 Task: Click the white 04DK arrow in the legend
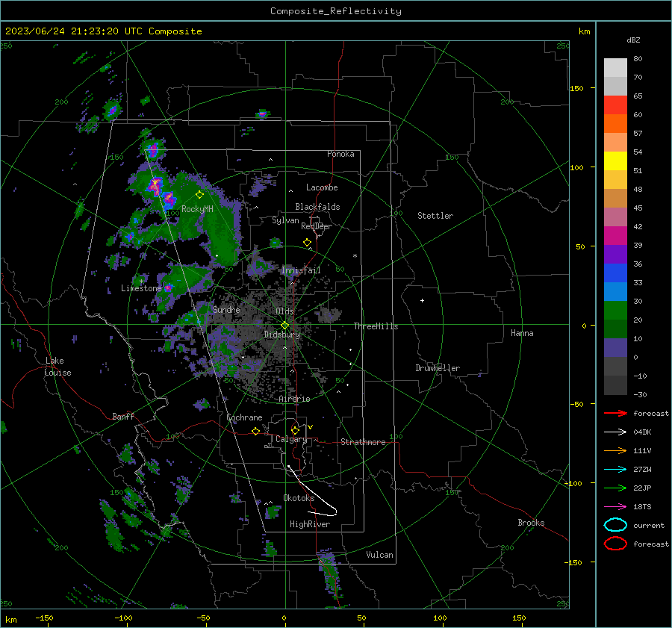[615, 432]
